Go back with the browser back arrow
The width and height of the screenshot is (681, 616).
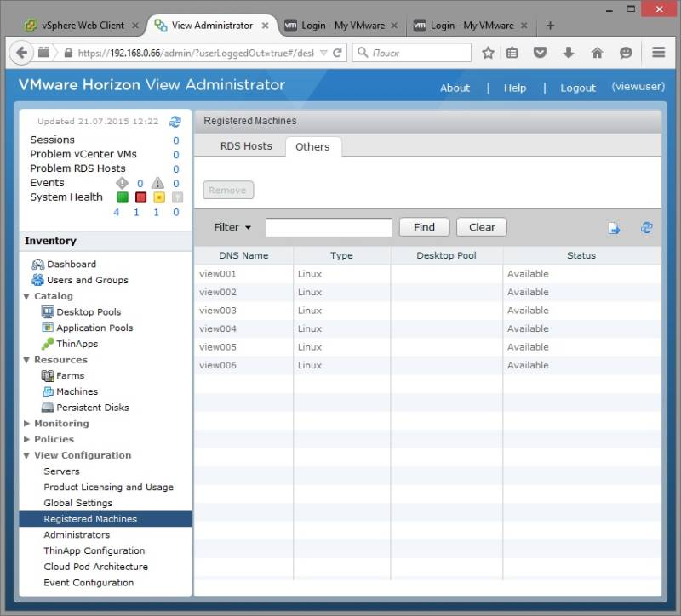[x=21, y=53]
